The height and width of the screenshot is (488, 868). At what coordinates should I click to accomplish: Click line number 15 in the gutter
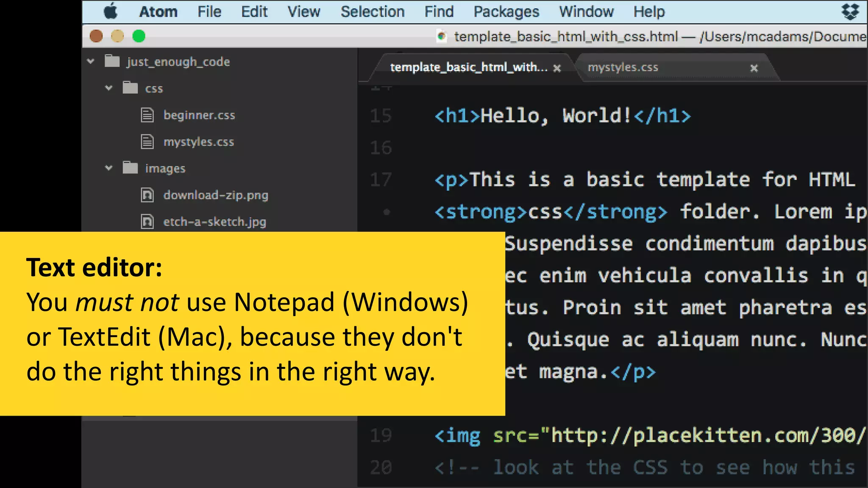click(381, 116)
